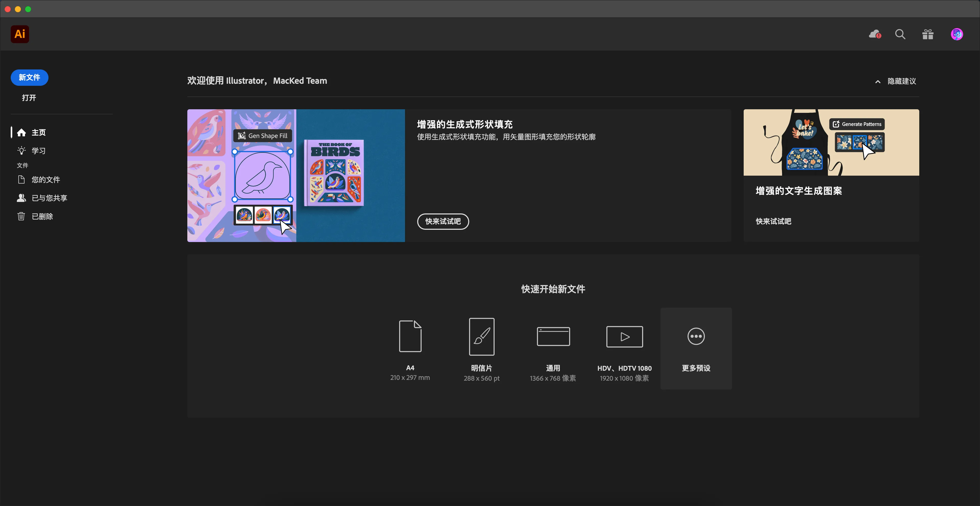
Task: Open 您的文件 in the sidebar
Action: tap(45, 179)
